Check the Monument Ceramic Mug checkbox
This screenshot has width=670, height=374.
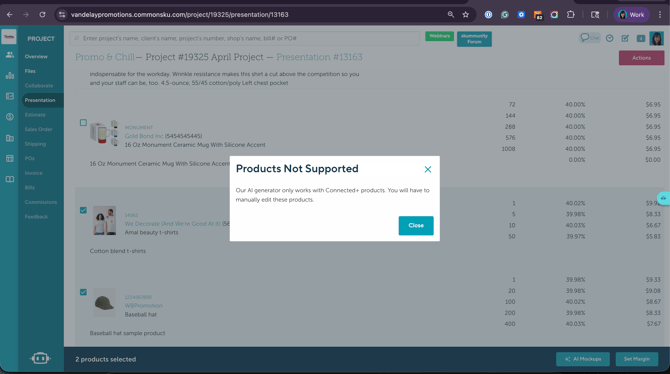coord(83,123)
